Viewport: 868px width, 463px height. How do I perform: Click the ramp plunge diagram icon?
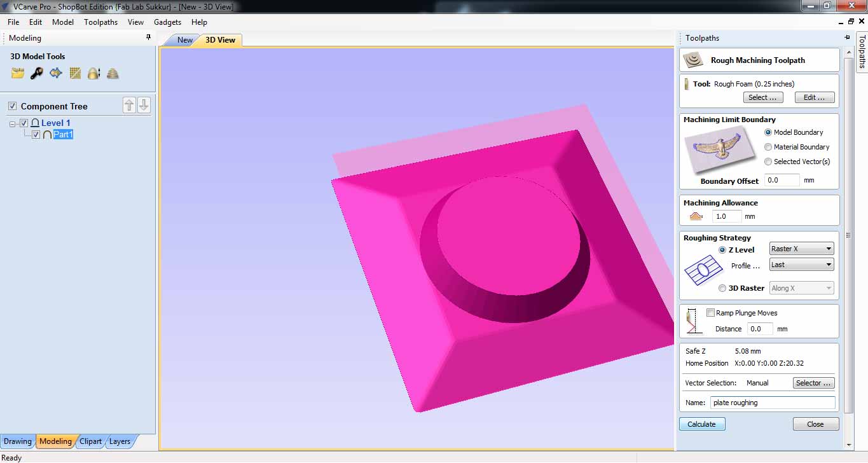point(693,321)
